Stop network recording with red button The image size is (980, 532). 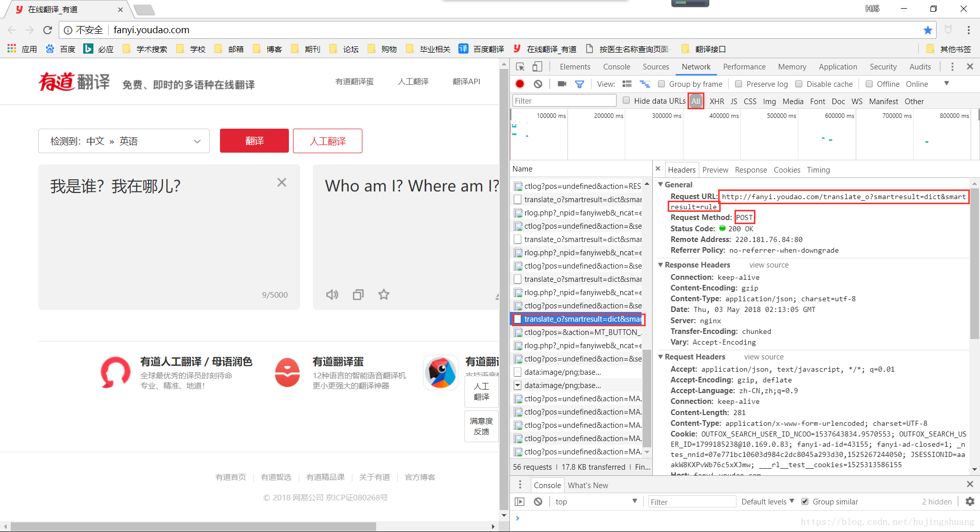[x=520, y=84]
